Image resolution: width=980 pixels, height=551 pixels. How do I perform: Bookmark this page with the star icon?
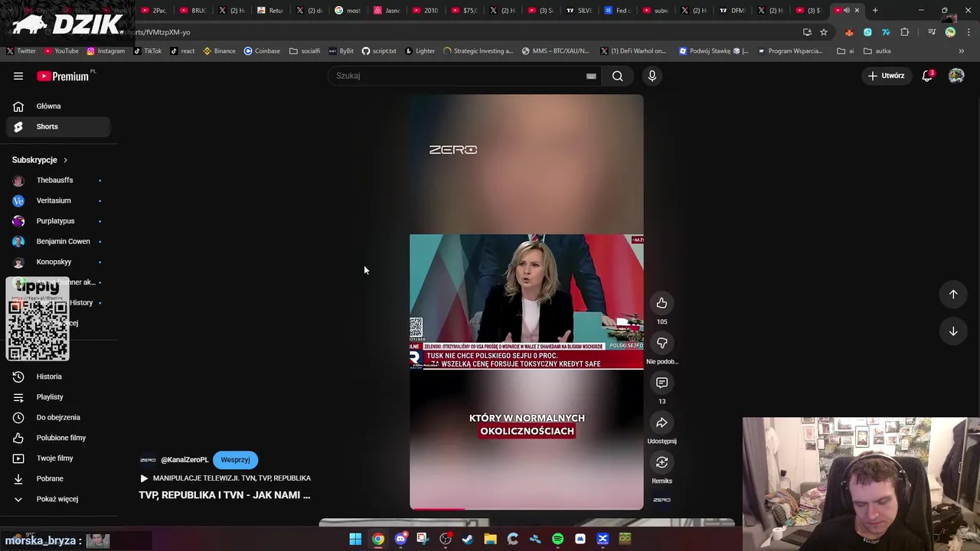(x=824, y=32)
